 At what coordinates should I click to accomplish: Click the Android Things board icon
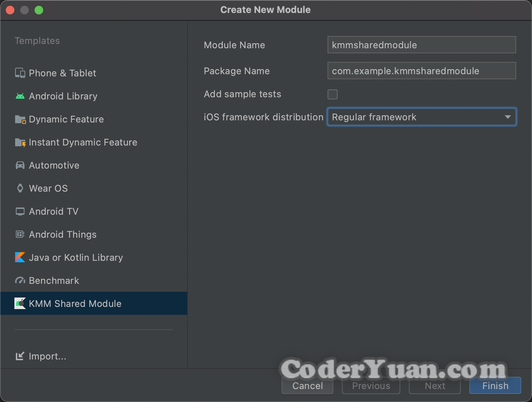point(20,234)
